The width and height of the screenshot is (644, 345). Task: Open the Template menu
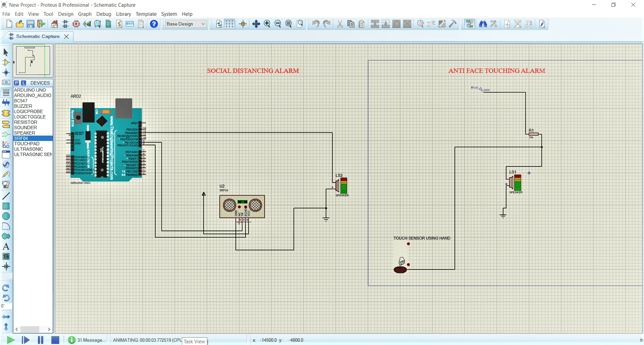pyautogui.click(x=146, y=14)
